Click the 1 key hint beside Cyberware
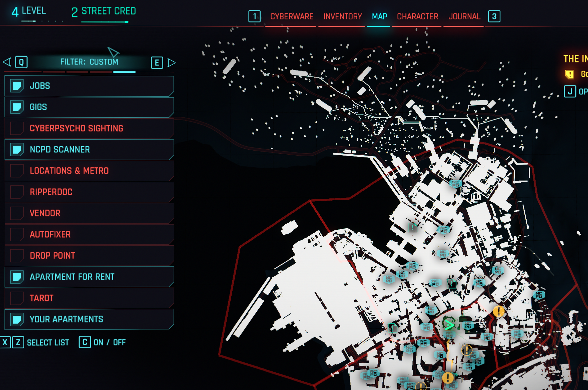Viewport: 588px width, 390px height. [x=255, y=16]
